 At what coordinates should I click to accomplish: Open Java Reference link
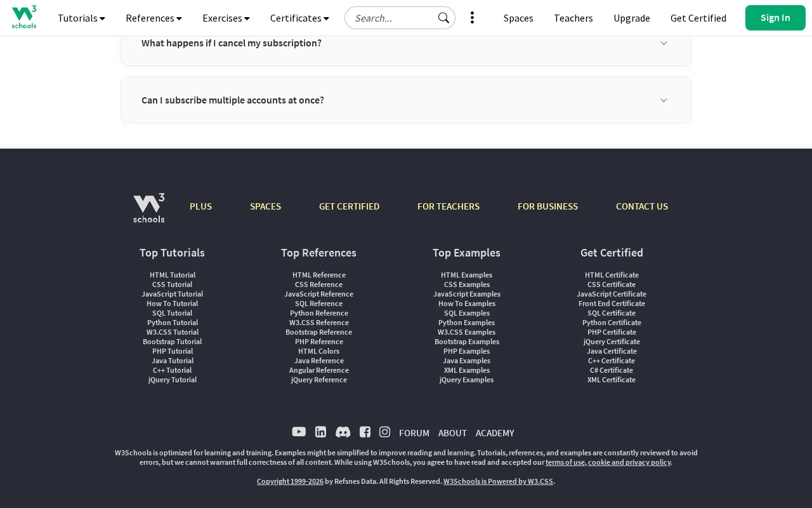tap(319, 361)
